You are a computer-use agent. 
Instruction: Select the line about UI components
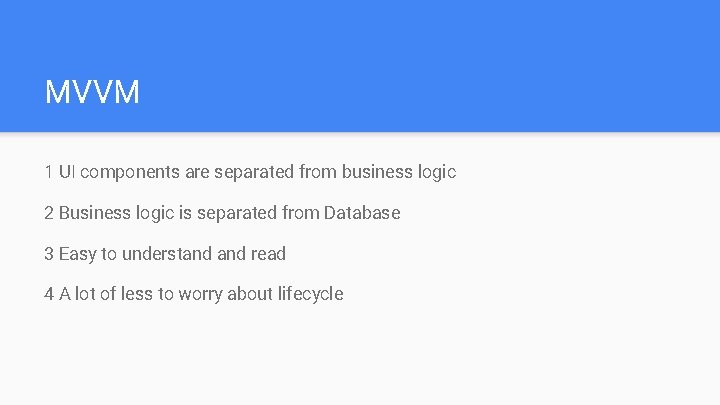coord(250,172)
